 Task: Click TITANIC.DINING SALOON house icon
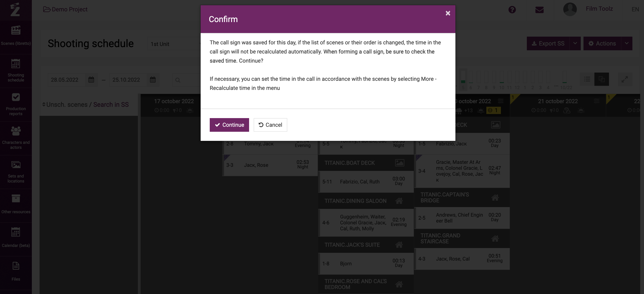point(399,201)
